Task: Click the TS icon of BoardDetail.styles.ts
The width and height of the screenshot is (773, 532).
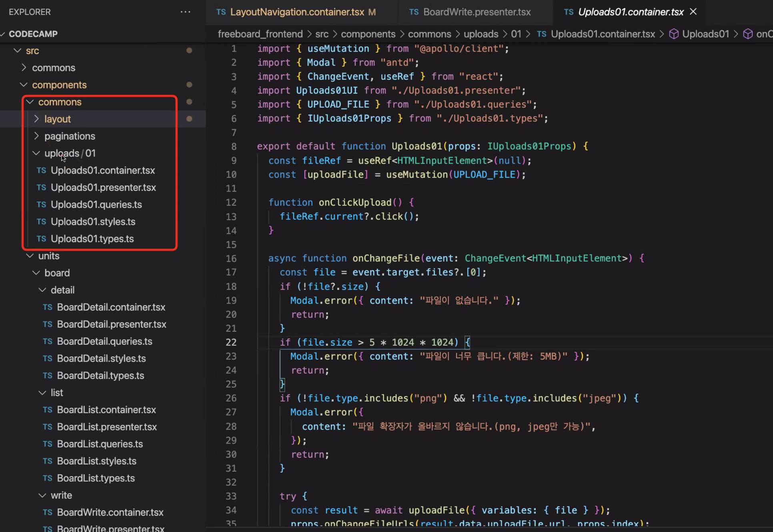Action: pos(48,358)
